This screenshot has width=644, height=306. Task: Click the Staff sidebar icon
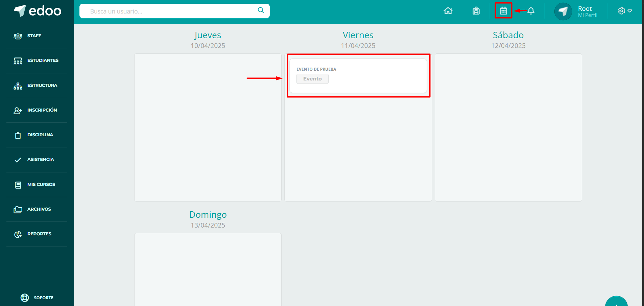click(x=18, y=36)
